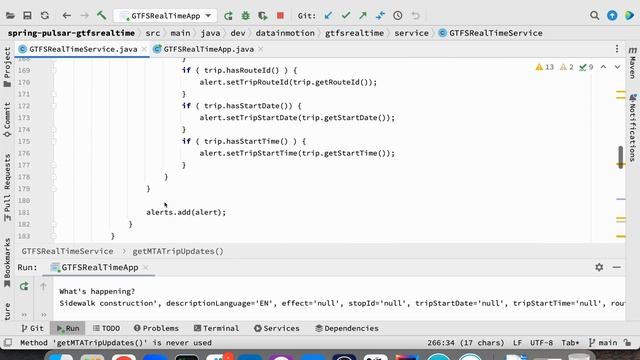The height and width of the screenshot is (360, 640).
Task: Stop the running app with red square
Action: point(280,16)
